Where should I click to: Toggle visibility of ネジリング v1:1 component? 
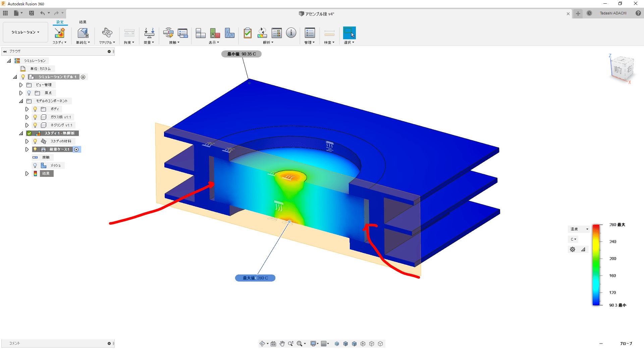pyautogui.click(x=35, y=125)
